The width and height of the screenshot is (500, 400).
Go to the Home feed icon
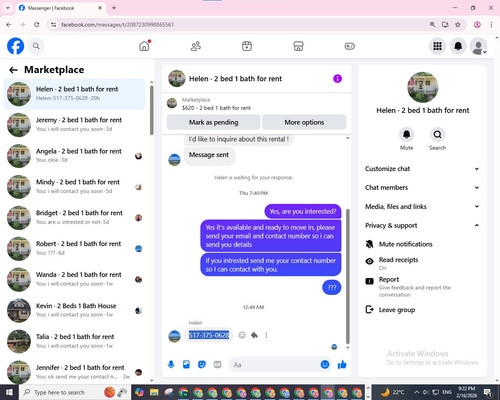tap(144, 46)
